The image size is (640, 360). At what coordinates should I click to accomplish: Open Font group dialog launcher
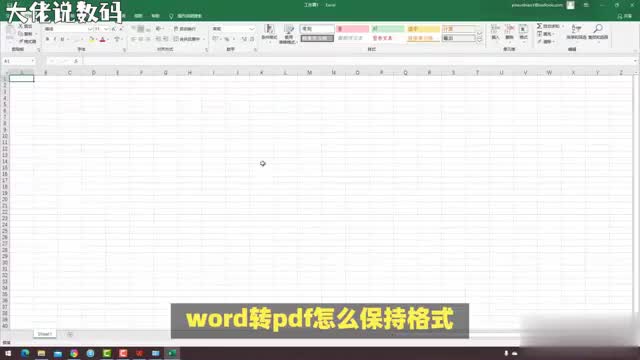pyautogui.click(x=124, y=50)
